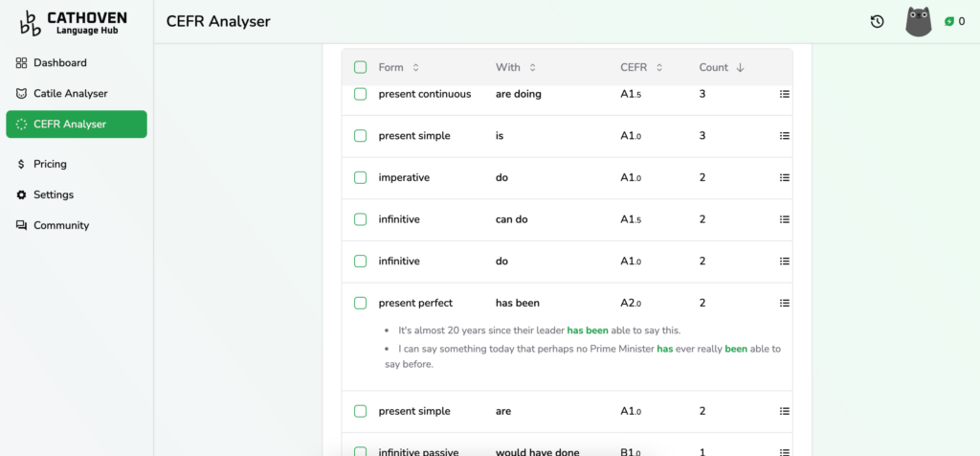Show examples for infinitive 'can do' row
The width and height of the screenshot is (980, 456).
point(785,219)
